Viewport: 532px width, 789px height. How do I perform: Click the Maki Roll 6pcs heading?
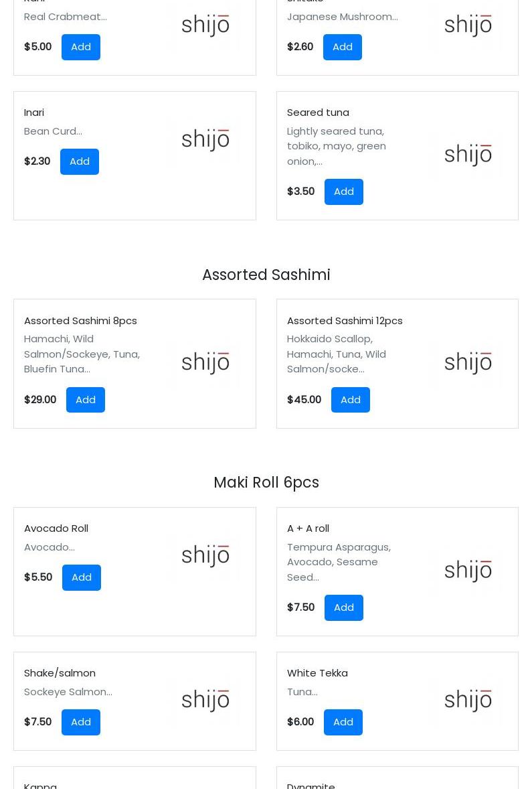tap(266, 483)
